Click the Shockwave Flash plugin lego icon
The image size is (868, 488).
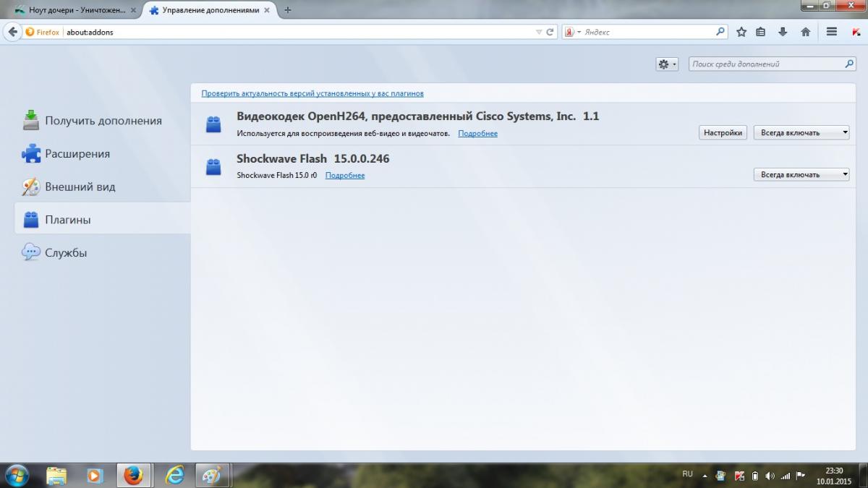point(213,166)
